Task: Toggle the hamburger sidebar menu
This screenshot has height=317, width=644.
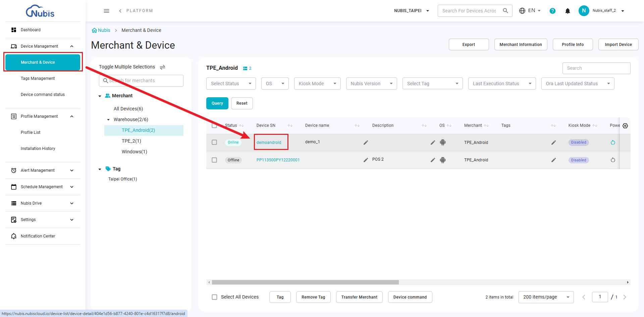Action: [x=106, y=11]
